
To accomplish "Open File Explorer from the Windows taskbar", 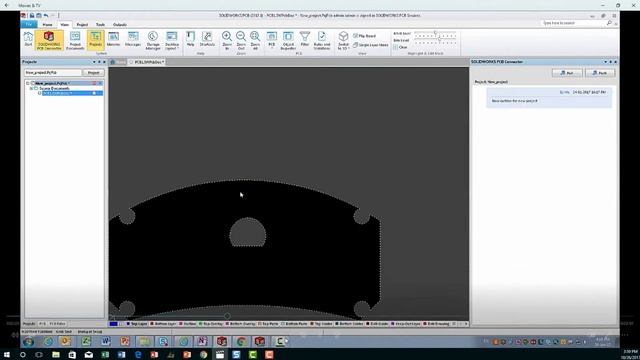I will (x=56, y=355).
